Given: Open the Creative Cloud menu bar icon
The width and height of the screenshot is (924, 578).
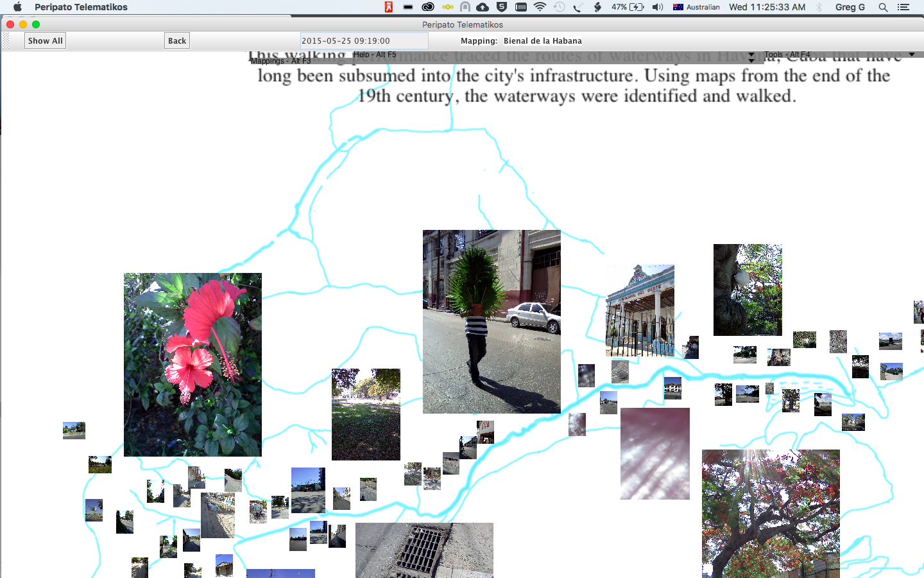Looking at the screenshot, I should coord(428,7).
